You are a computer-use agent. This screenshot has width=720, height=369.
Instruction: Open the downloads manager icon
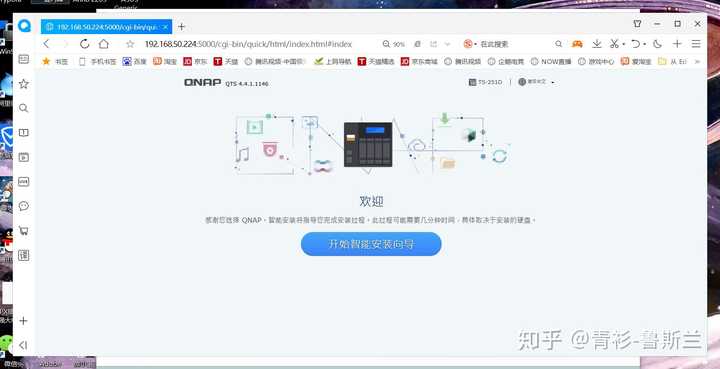point(596,44)
